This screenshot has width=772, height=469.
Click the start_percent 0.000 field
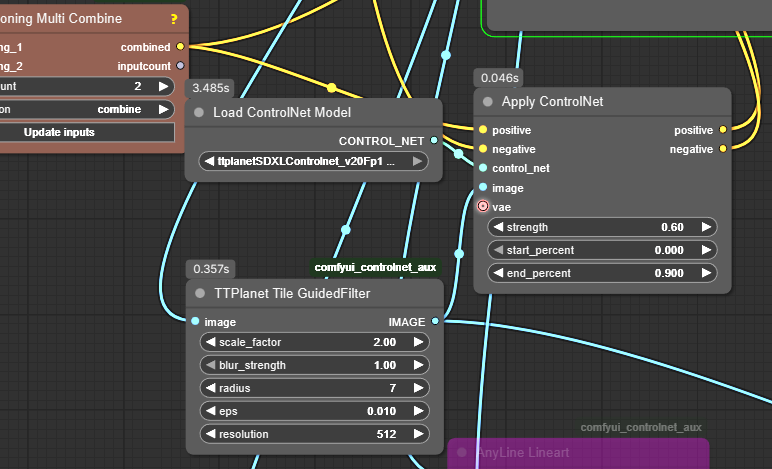click(602, 250)
